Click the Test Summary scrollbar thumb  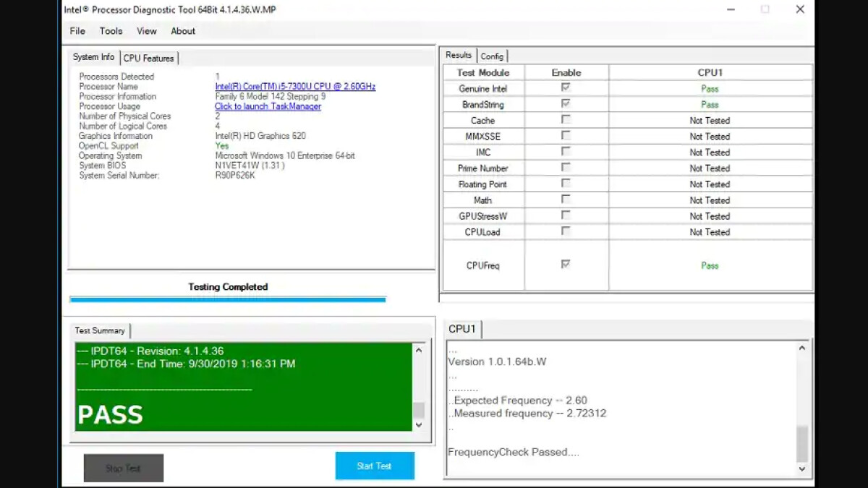pyautogui.click(x=418, y=410)
